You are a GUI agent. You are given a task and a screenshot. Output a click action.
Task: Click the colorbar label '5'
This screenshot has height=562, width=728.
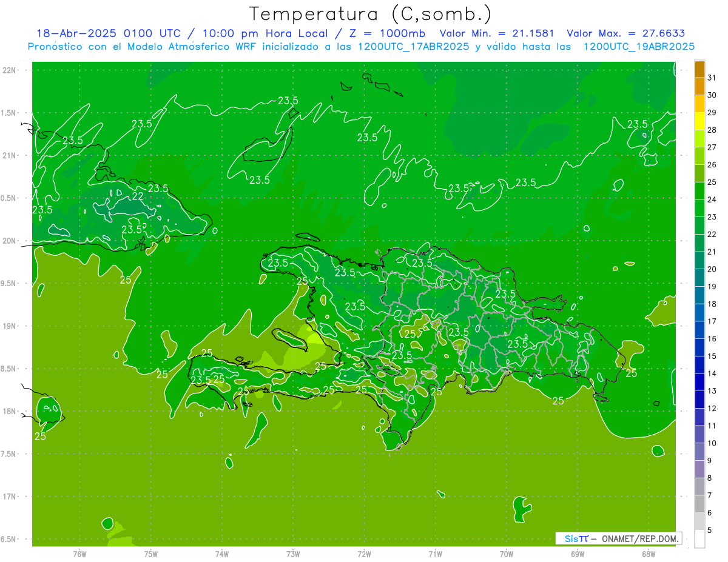coord(710,530)
